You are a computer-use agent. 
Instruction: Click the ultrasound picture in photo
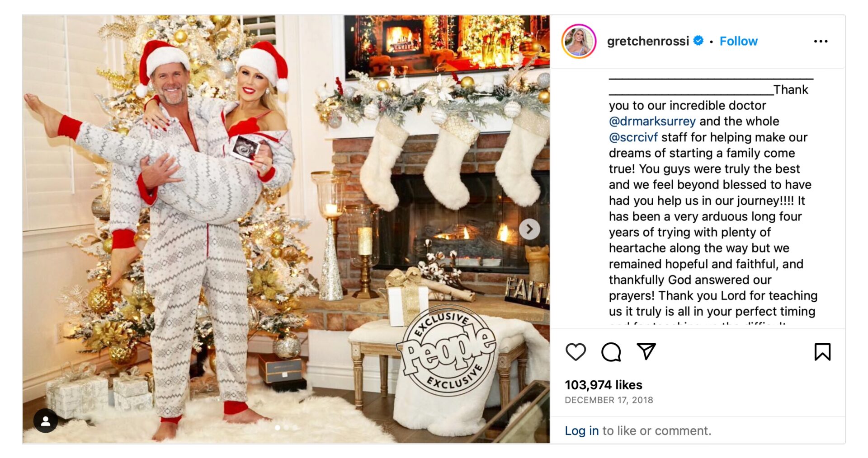click(x=245, y=148)
